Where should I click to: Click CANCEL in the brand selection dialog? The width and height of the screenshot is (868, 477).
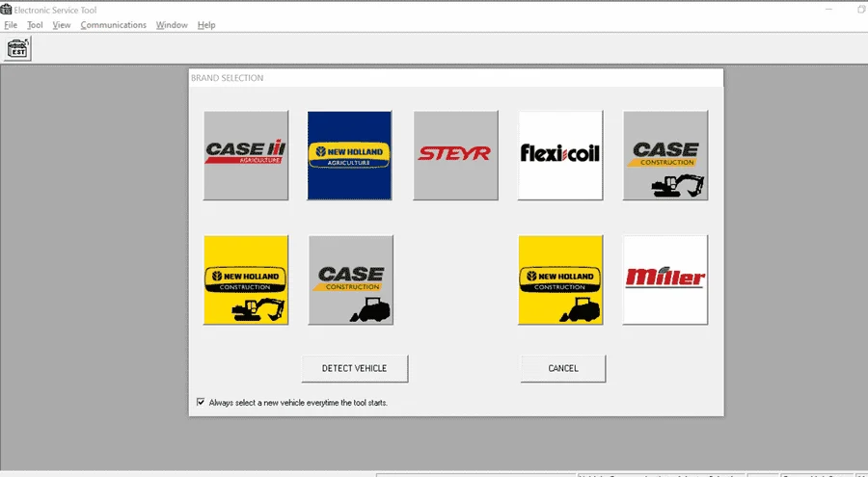pyautogui.click(x=563, y=368)
